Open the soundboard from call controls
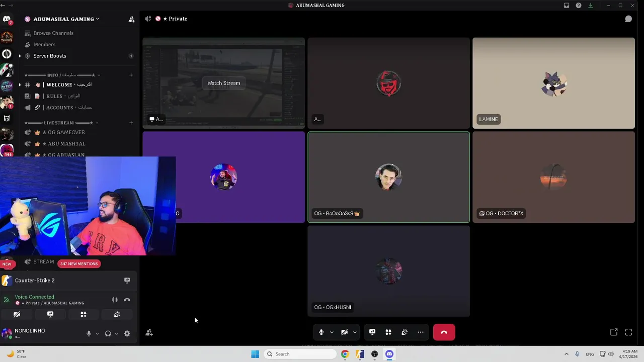The width and height of the screenshot is (644, 362). (x=405, y=332)
